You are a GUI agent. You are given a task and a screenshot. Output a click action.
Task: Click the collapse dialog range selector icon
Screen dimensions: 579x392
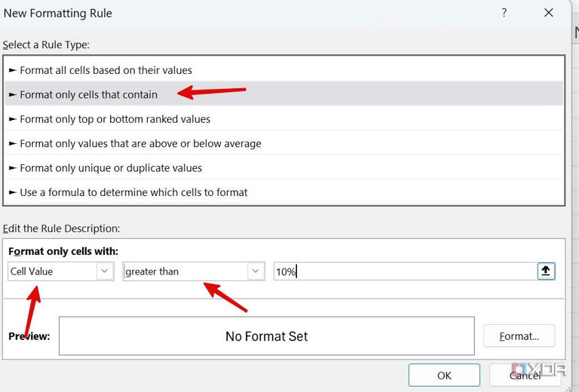point(547,271)
